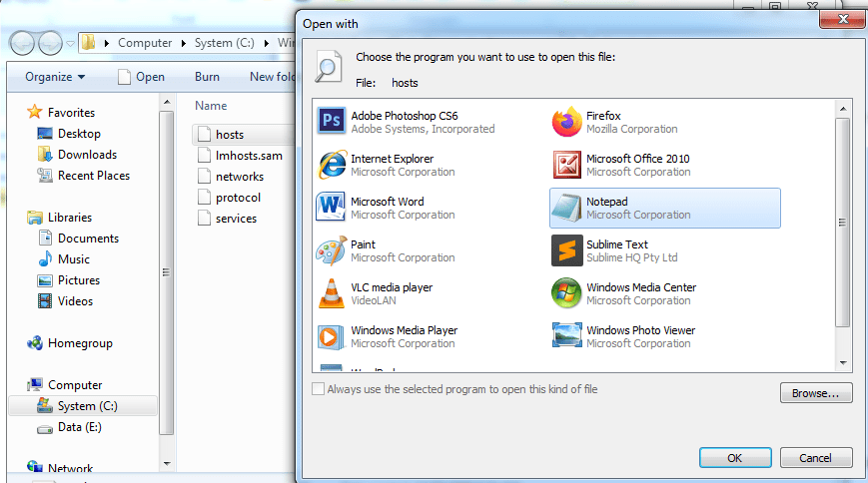Select the Windows Media Player icon

pyautogui.click(x=331, y=337)
